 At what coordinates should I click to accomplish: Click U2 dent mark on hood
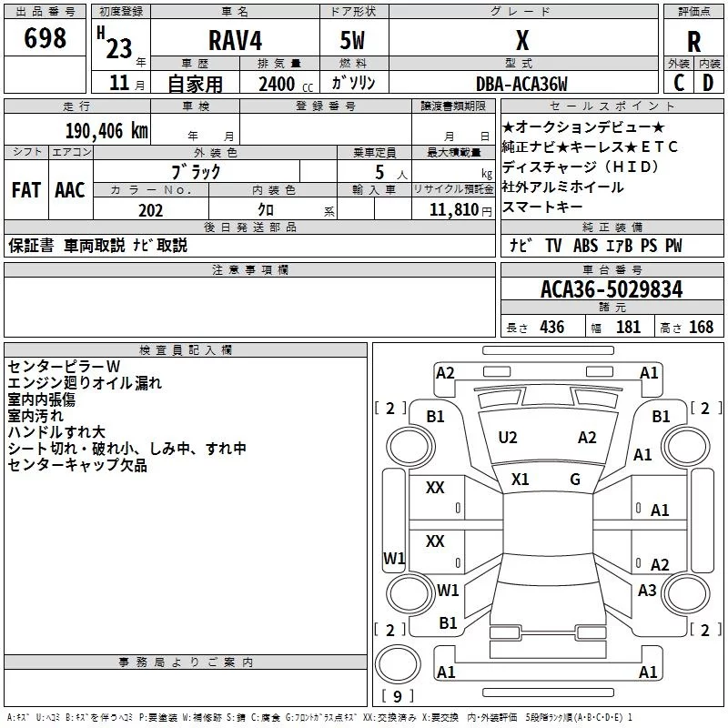coord(508,438)
